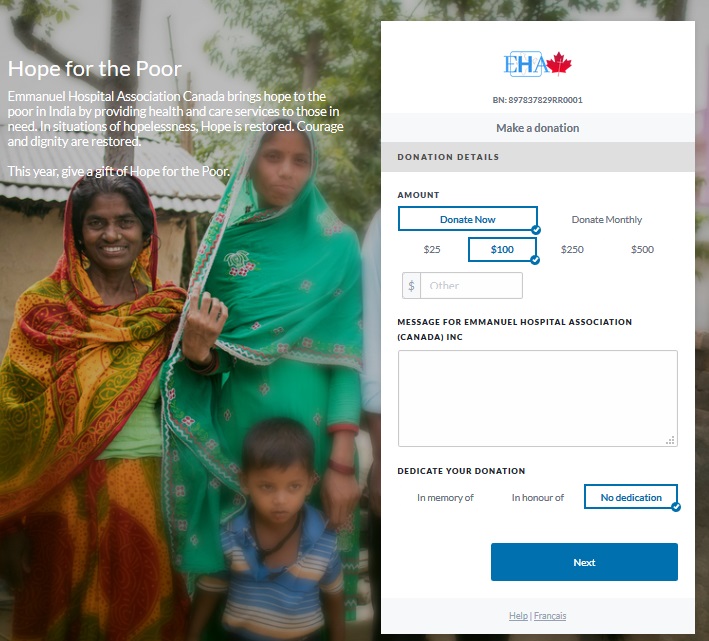Viewport: 709px width, 641px height.
Task: Switch to Donate Monthly
Action: pos(607,220)
